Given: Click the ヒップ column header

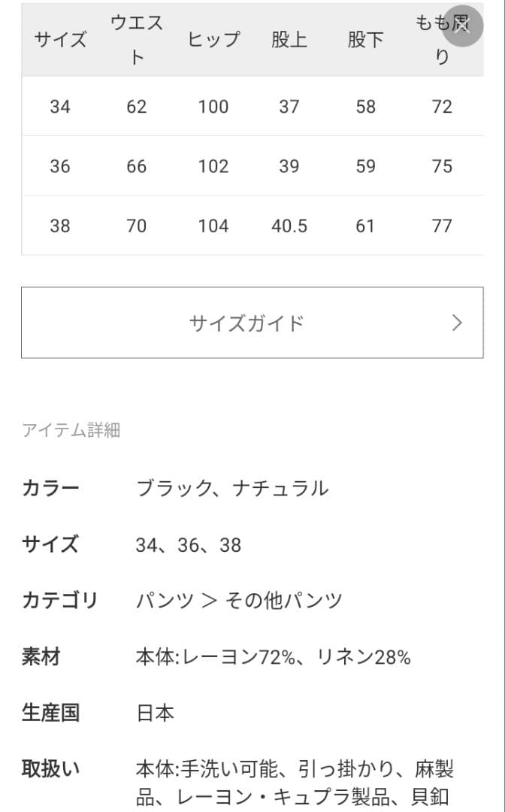Looking at the screenshot, I should 213,39.
